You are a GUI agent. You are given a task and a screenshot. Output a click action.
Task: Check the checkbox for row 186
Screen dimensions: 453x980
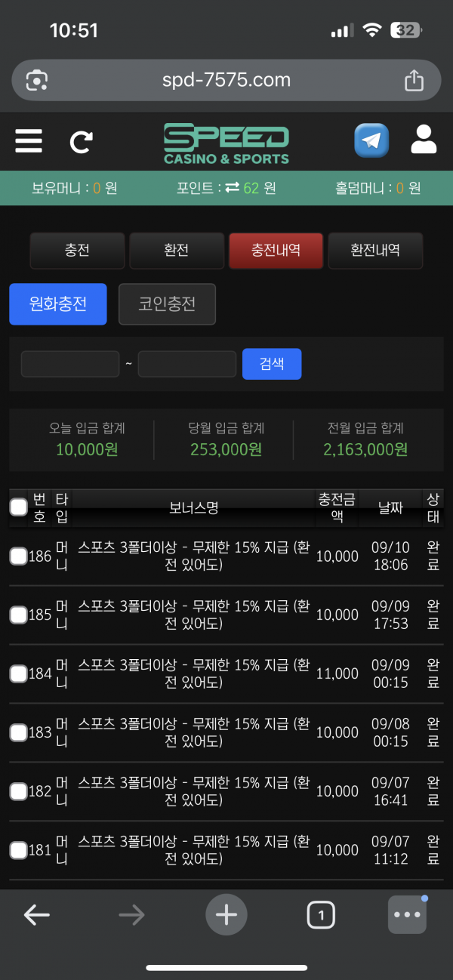(18, 556)
